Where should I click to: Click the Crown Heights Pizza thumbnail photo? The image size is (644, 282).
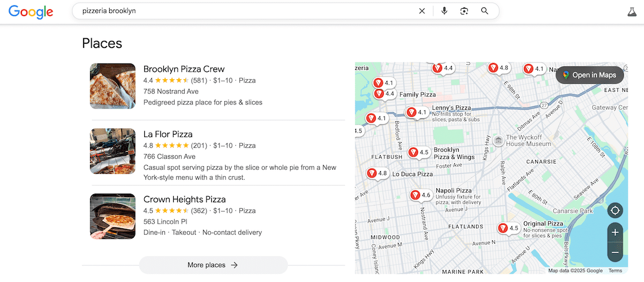tap(113, 216)
